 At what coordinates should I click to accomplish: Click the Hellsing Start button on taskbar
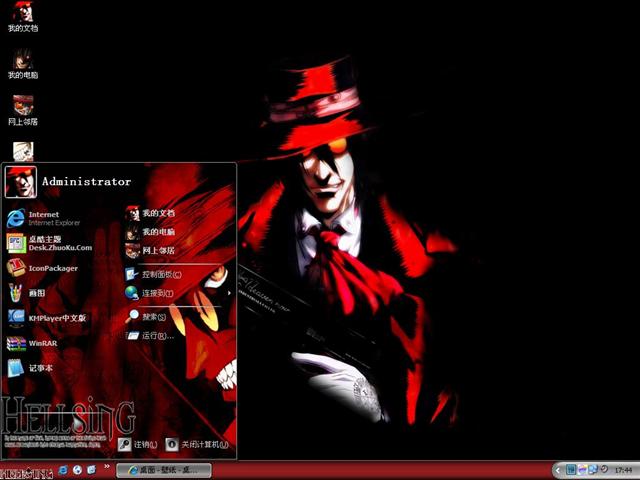tap(27, 471)
